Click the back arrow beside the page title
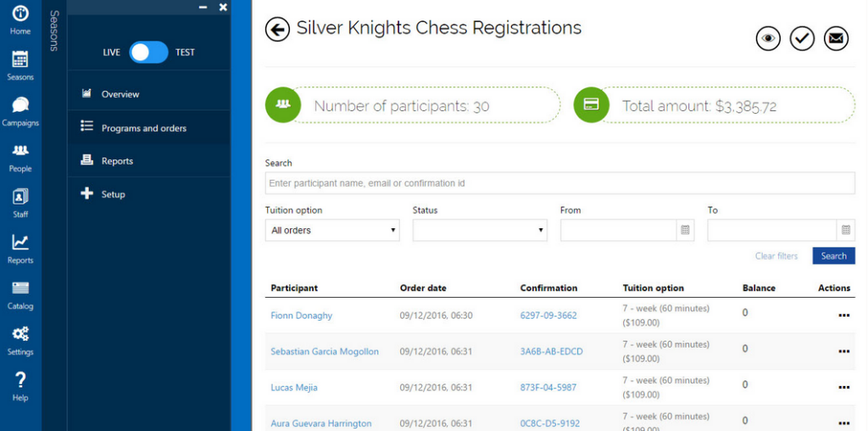This screenshot has width=868, height=431. tap(277, 29)
